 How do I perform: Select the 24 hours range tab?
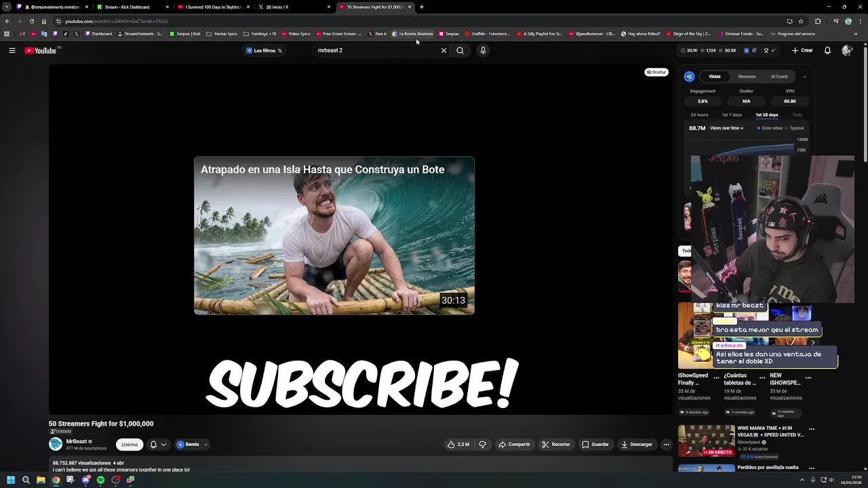699,115
